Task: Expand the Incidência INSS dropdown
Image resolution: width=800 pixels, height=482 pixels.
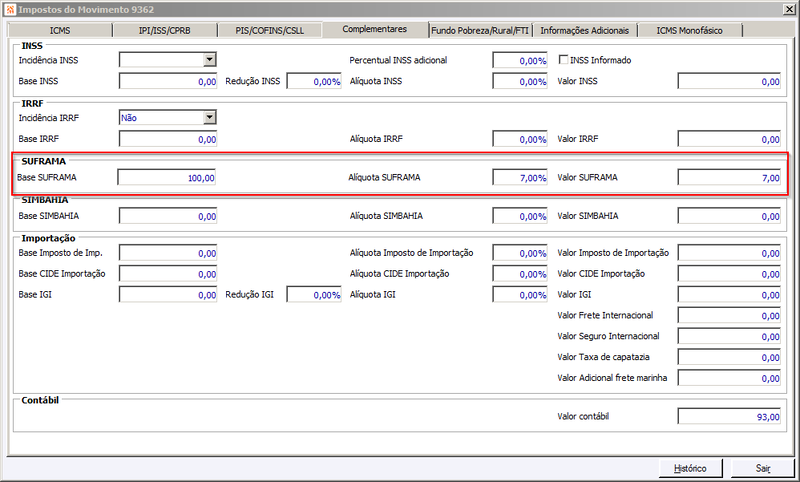Action: tap(209, 60)
